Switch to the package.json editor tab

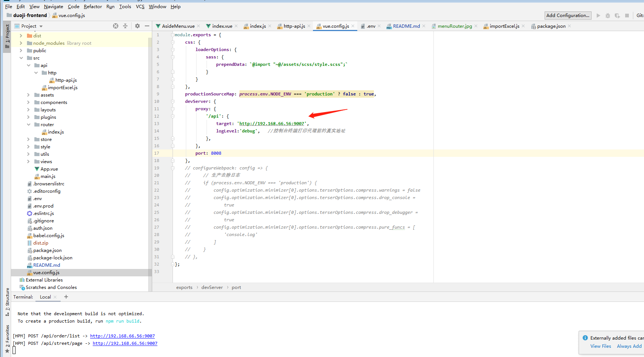pos(551,26)
